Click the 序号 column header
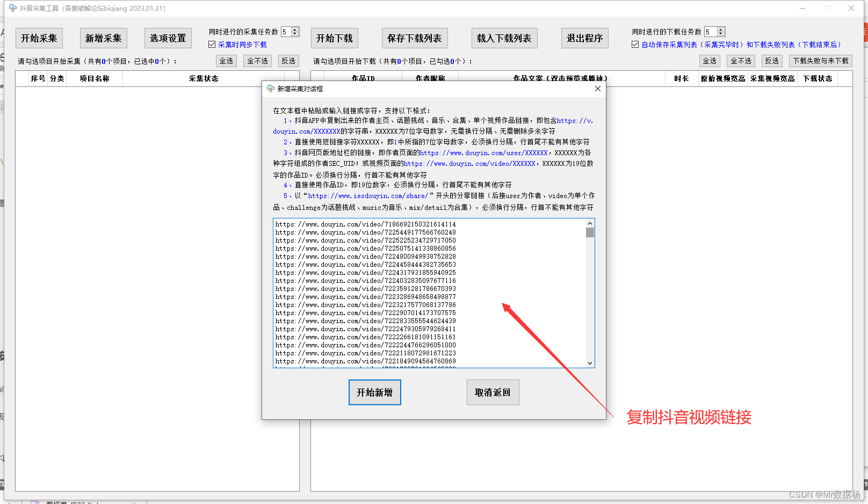Viewport: 868px width, 504px height. point(38,78)
